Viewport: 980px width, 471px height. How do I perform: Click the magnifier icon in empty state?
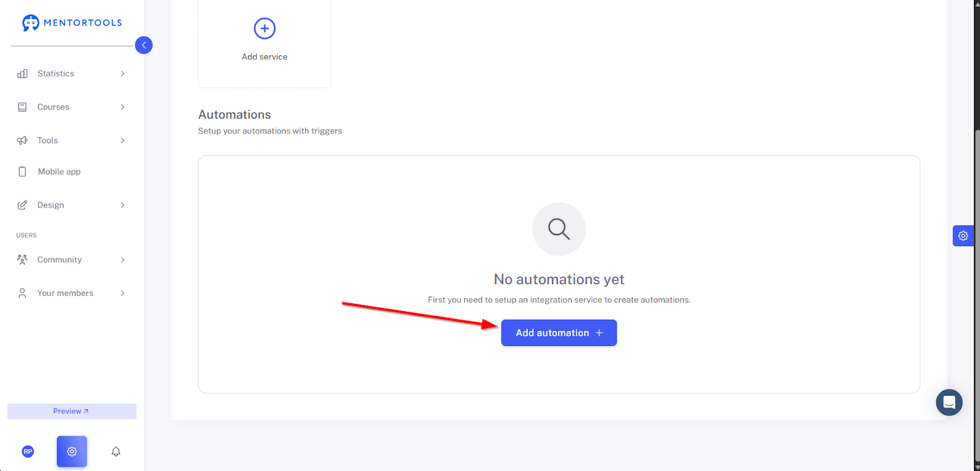(x=559, y=229)
